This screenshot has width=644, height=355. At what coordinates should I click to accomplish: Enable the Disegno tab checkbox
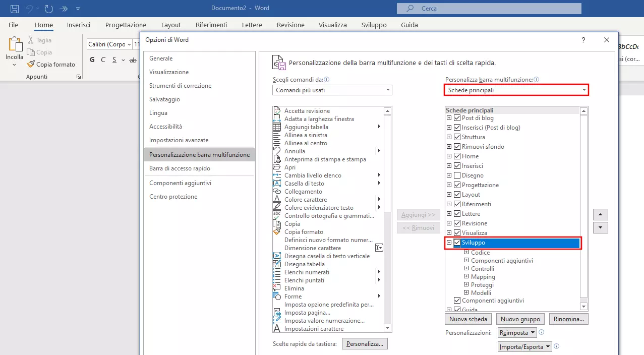click(457, 175)
